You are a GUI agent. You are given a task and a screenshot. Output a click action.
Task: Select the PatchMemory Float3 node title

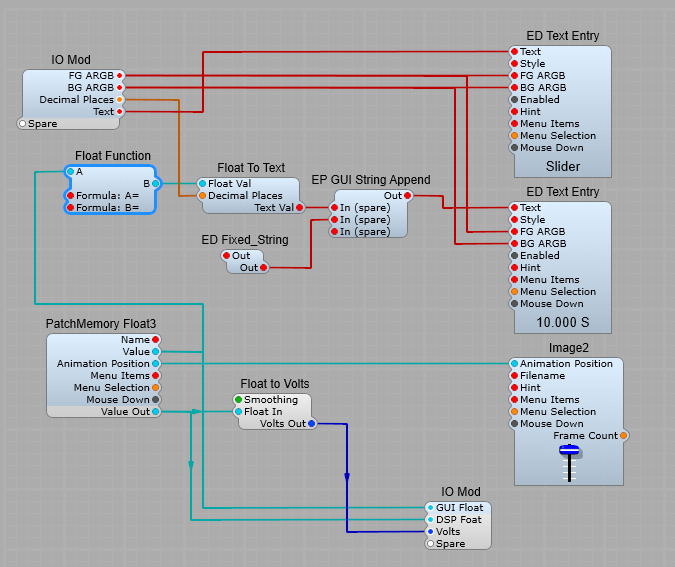[x=101, y=324]
